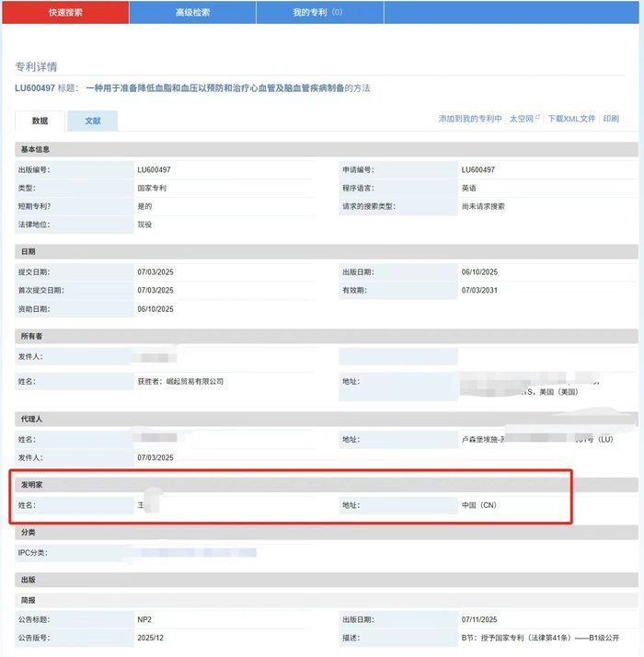644x657 pixels.
Task: Click the 下载XML文件 link
Action: point(571,119)
